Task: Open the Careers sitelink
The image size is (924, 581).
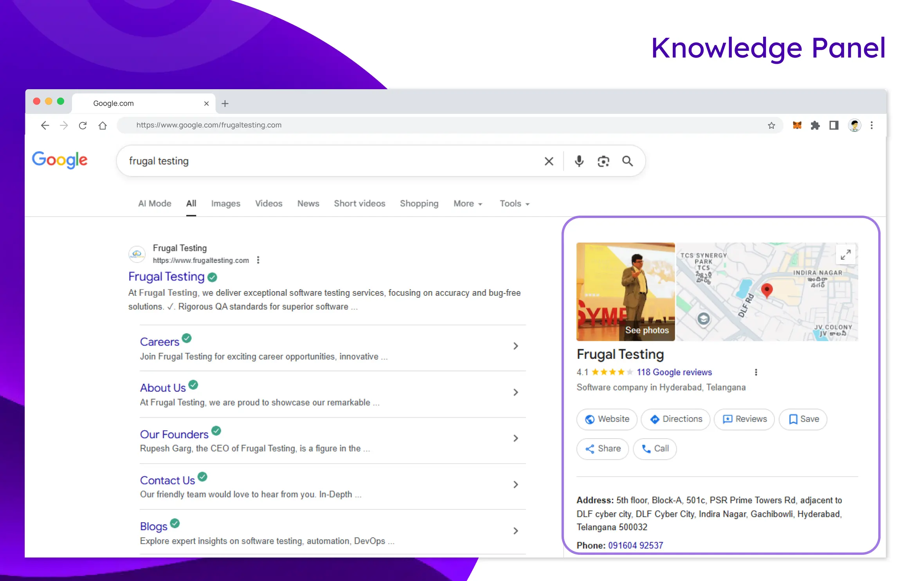Action: 159,342
